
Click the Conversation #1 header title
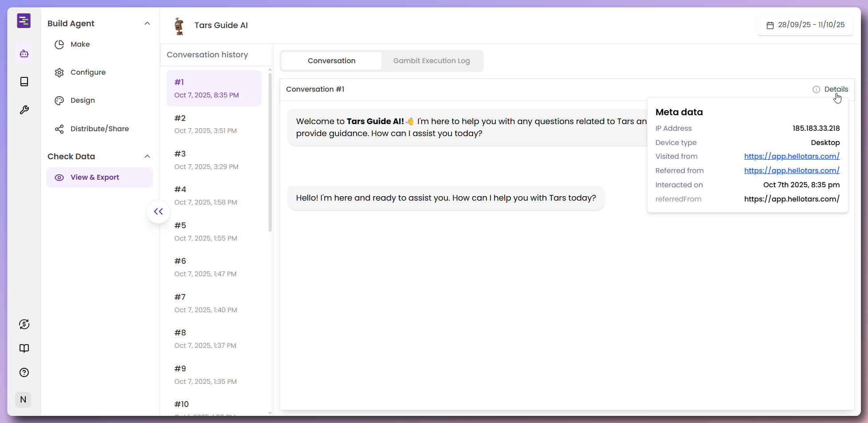[315, 89]
